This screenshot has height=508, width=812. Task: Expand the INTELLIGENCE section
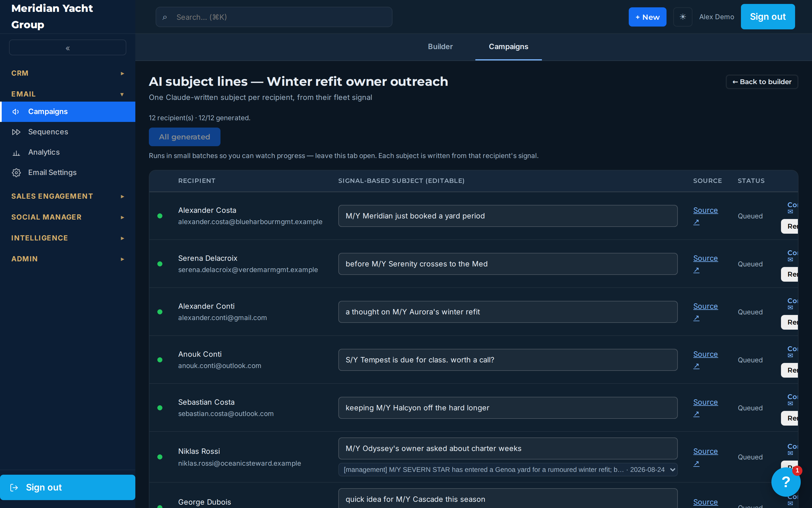[x=67, y=238]
